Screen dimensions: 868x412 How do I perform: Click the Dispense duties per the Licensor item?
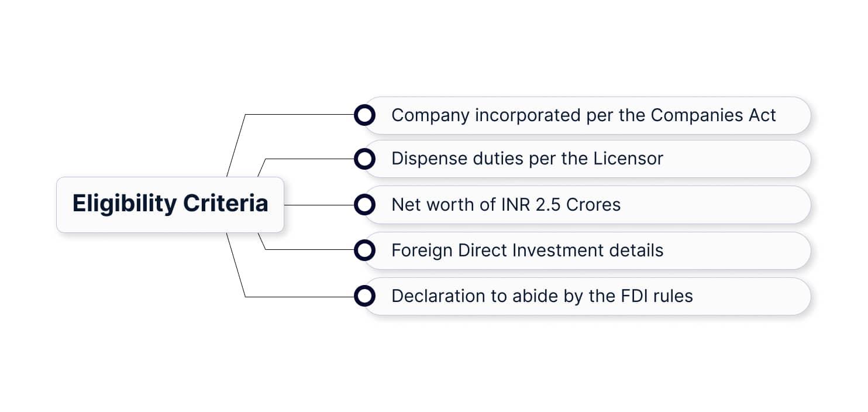[x=585, y=159]
